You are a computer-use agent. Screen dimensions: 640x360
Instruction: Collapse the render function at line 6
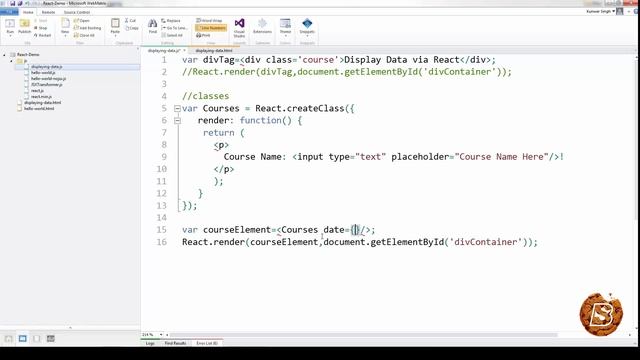tap(177, 121)
